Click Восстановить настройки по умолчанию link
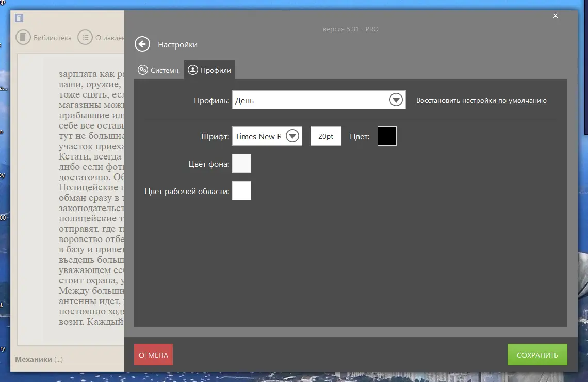This screenshot has width=588, height=382. click(x=481, y=100)
